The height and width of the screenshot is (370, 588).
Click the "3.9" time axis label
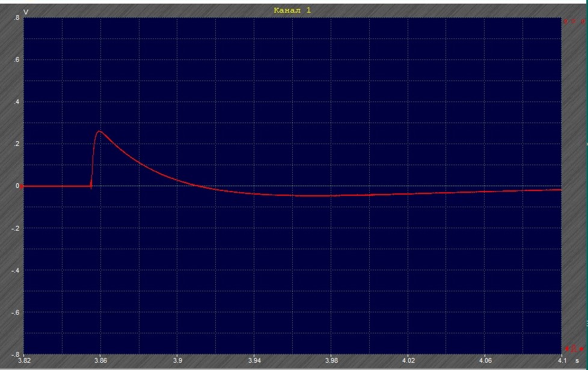tap(178, 360)
